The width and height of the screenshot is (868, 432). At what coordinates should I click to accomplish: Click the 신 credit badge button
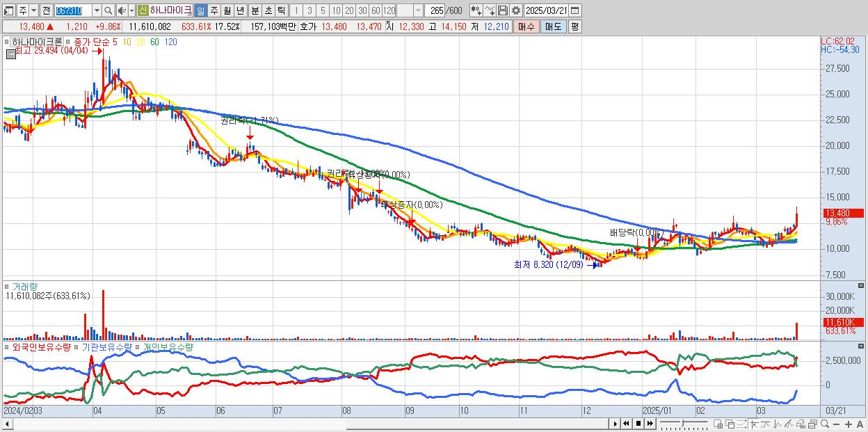(143, 10)
